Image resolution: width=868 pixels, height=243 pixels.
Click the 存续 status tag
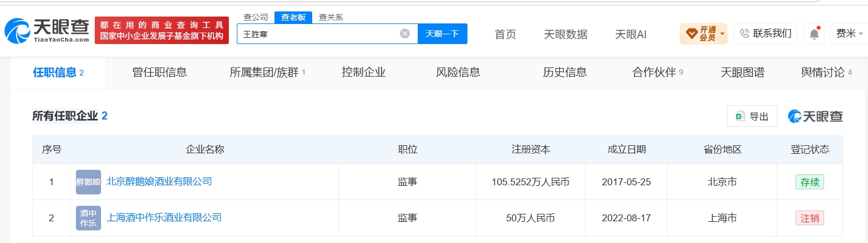(809, 182)
